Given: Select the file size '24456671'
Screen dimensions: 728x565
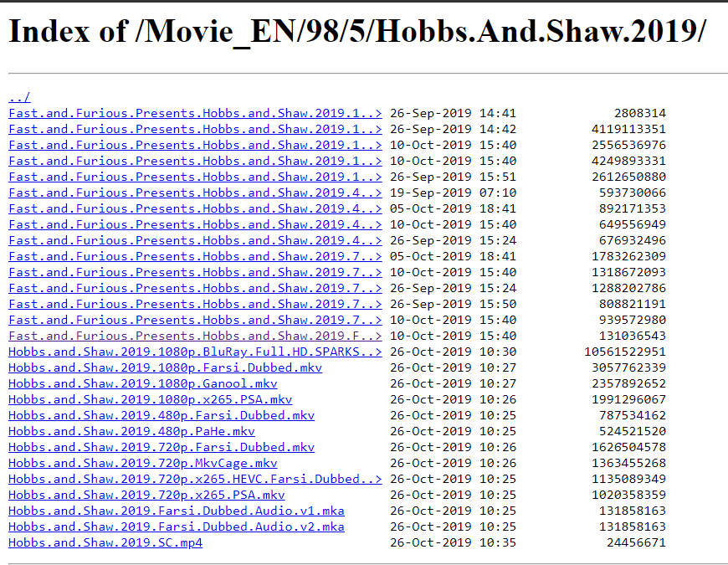Looking at the screenshot, I should (x=636, y=542).
